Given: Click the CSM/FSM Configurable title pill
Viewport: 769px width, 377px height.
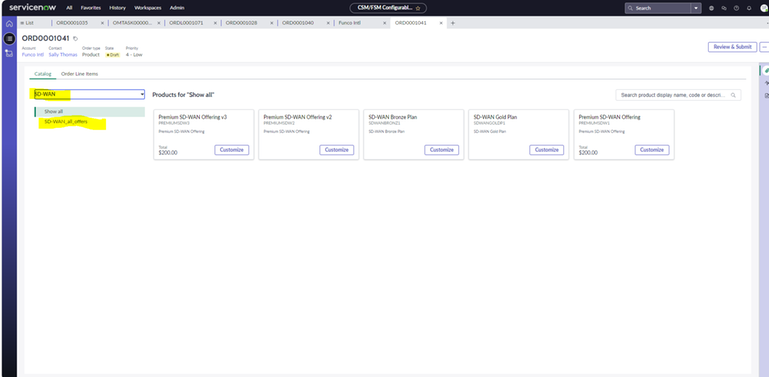Looking at the screenshot, I should tap(388, 8).
